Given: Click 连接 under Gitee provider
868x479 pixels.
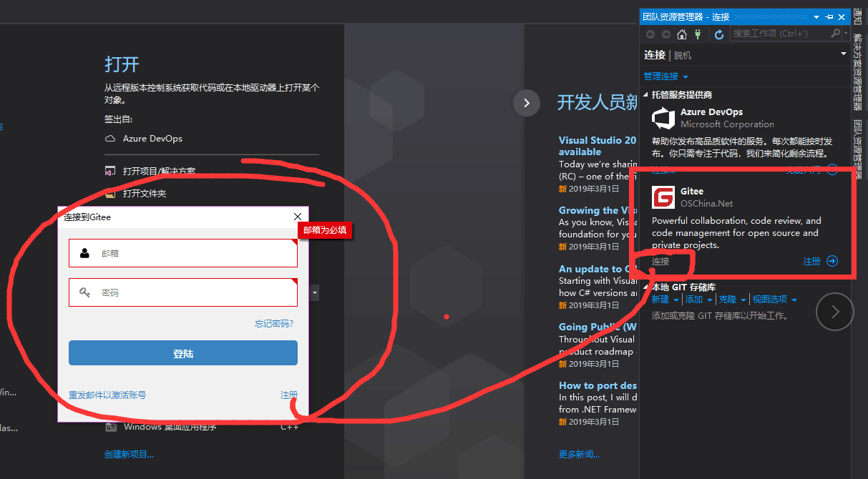Looking at the screenshot, I should 660,262.
